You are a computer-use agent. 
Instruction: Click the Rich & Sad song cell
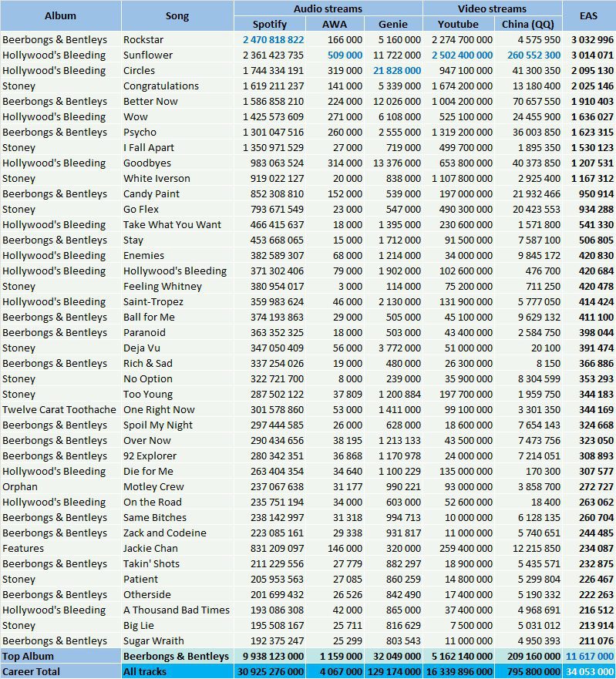177,364
